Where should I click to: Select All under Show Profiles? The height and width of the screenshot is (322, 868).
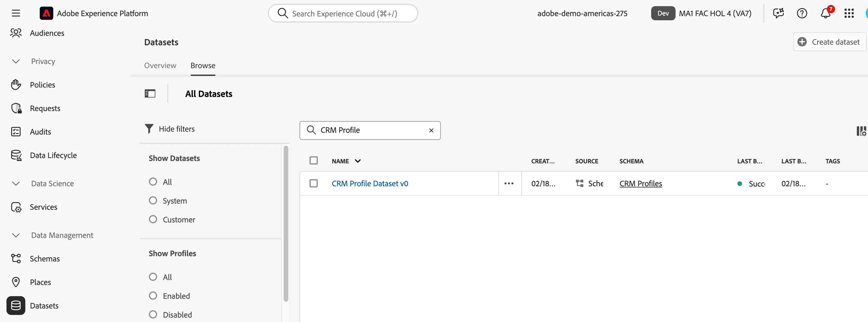153,277
